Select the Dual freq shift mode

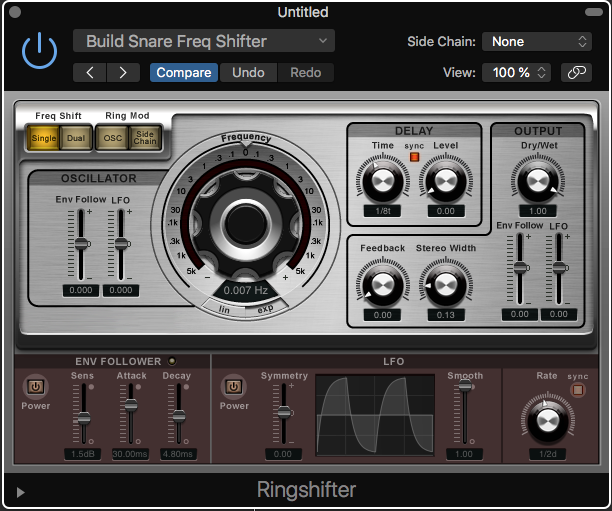(76, 138)
